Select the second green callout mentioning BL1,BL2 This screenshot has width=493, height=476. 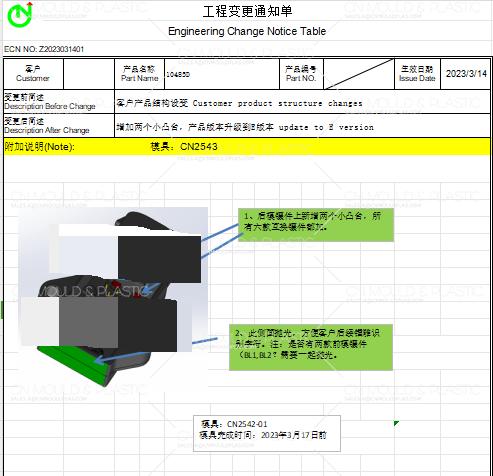(x=311, y=347)
